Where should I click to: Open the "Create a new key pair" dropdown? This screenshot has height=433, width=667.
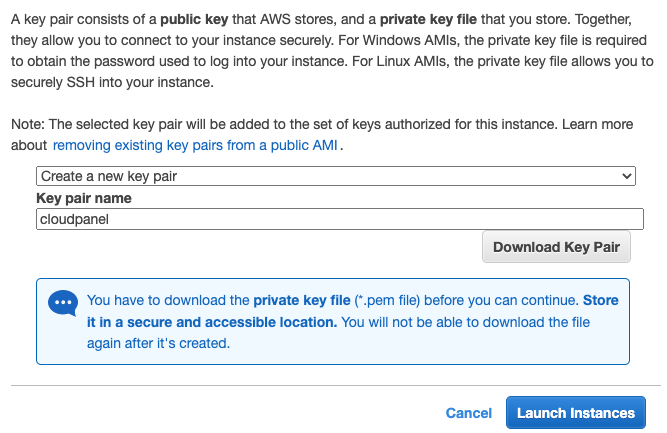coord(336,176)
